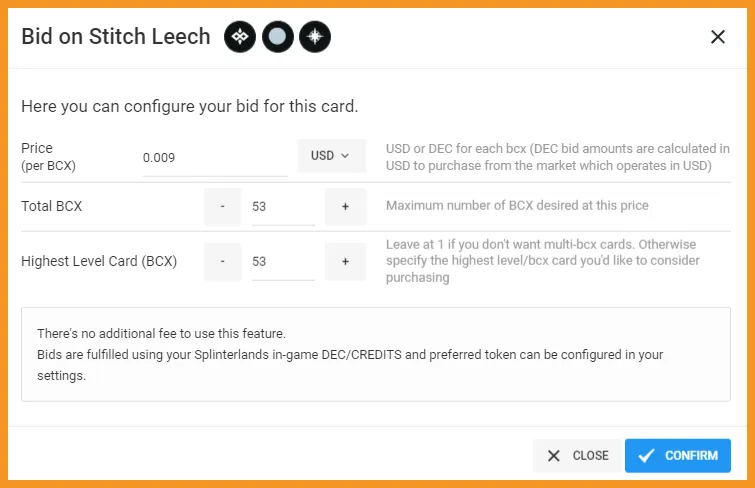Click the CLOSE button at the bottom
The width and height of the screenshot is (755, 488).
click(578, 455)
